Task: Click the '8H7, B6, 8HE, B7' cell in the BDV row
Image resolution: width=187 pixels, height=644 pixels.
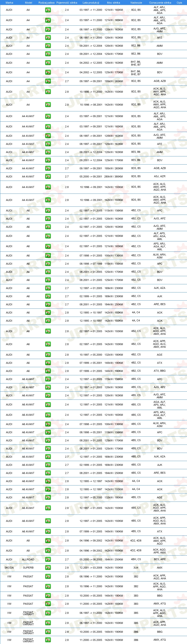Action: point(136,73)
